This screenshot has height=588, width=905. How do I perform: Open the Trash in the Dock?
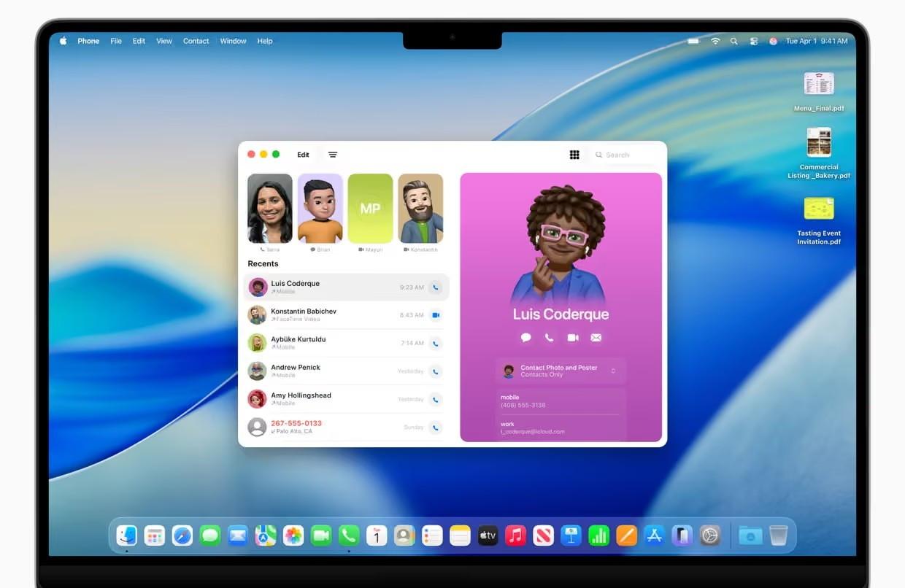778,535
